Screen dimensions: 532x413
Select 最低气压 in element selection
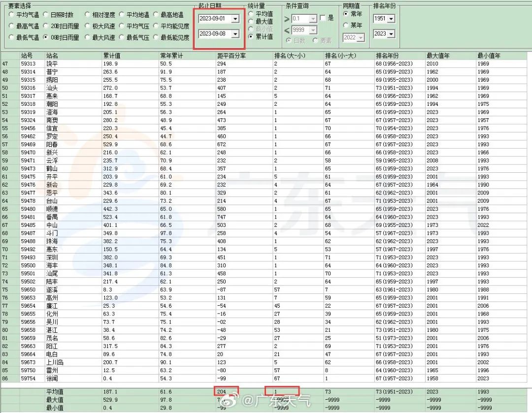(122, 37)
